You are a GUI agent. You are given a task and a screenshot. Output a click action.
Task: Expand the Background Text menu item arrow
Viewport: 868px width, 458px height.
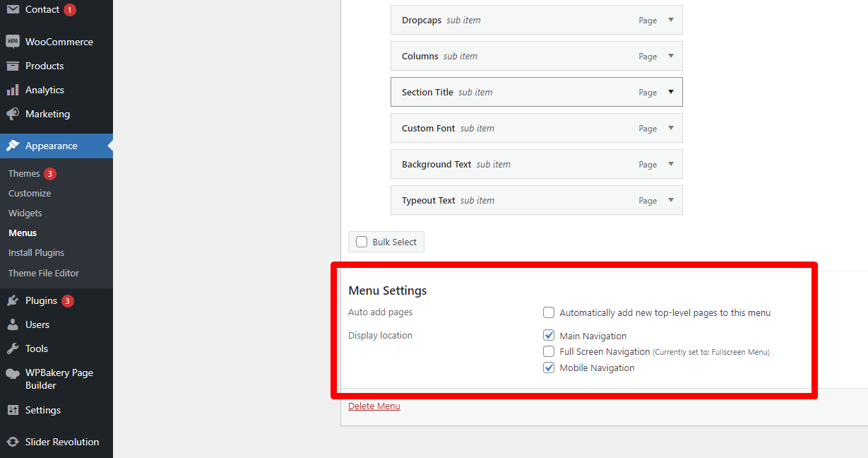tap(671, 164)
